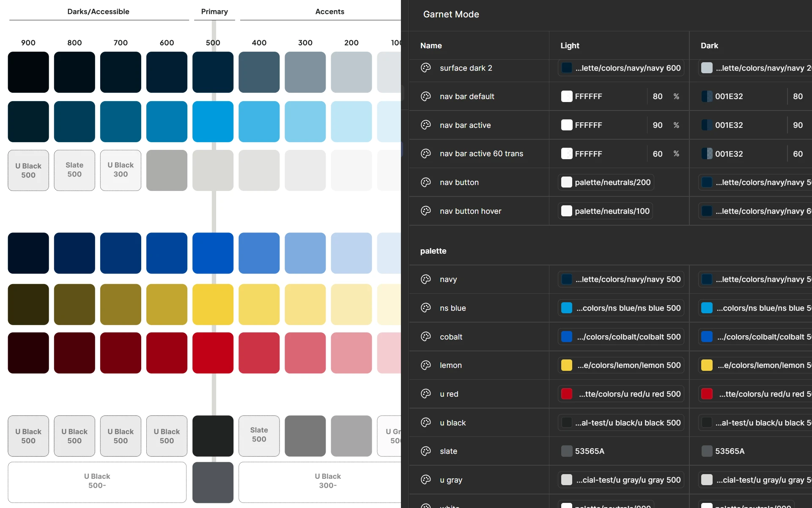812x508 pixels.
Task: Edit the Light FFFFFF hex of nav bar default
Action: click(x=588, y=97)
